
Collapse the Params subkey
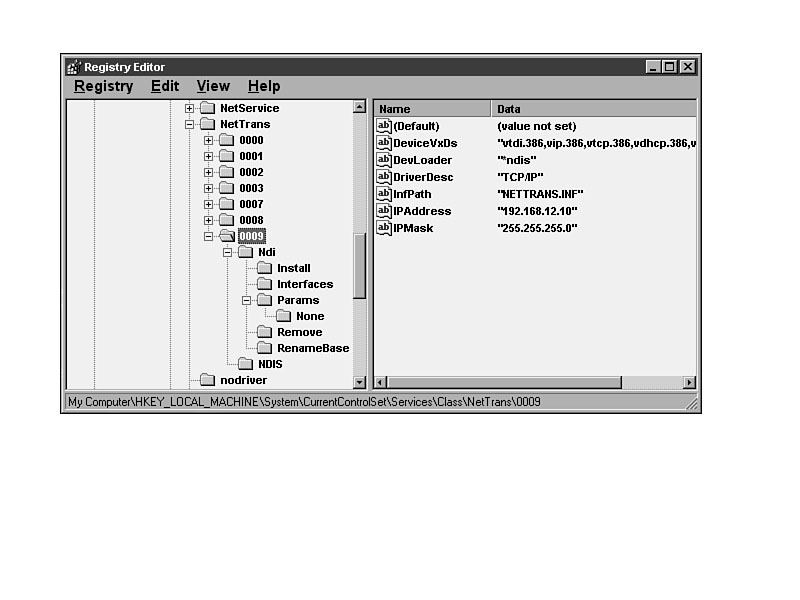click(247, 300)
